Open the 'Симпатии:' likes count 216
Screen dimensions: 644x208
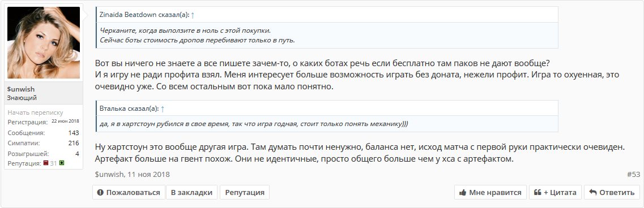click(x=74, y=143)
